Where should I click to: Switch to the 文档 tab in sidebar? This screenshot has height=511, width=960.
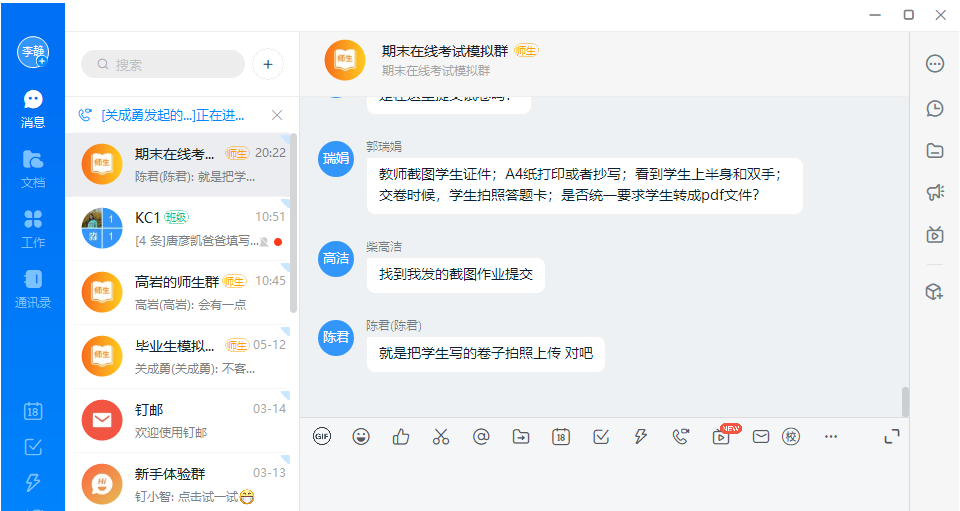click(x=33, y=168)
